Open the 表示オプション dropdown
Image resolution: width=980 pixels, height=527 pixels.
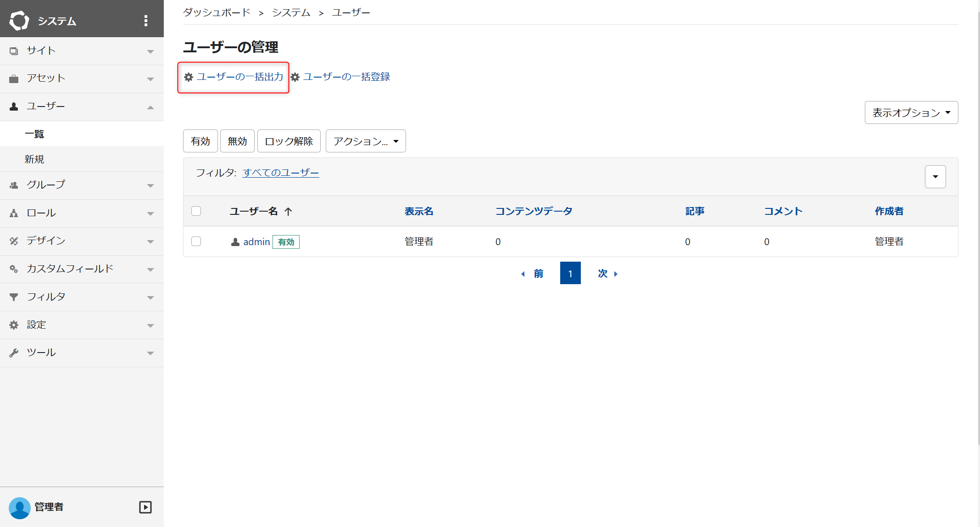(x=911, y=112)
